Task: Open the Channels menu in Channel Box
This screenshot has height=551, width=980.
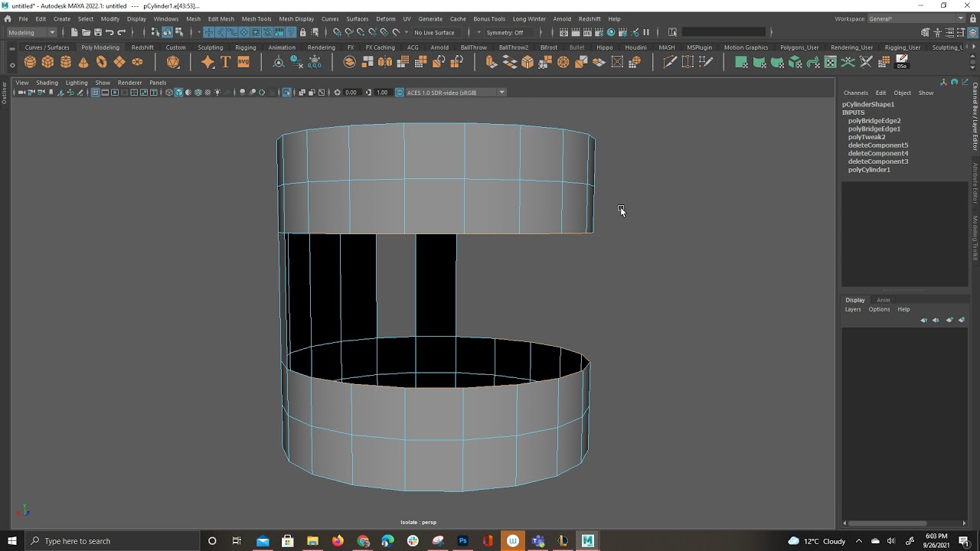Action: tap(856, 93)
